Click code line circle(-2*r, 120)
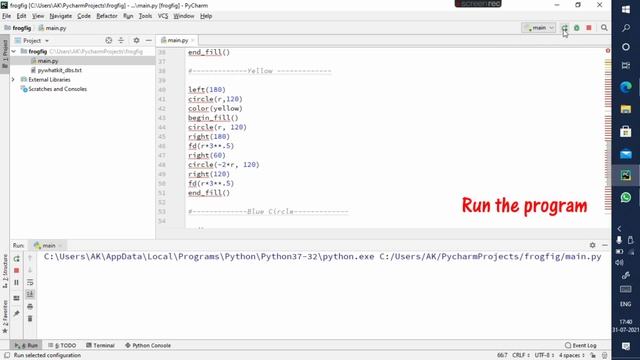 (224, 164)
